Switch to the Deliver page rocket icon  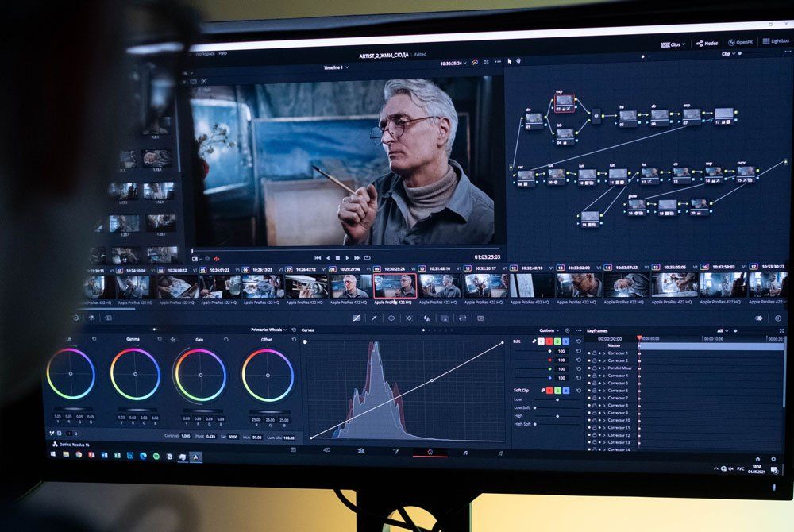[500, 453]
